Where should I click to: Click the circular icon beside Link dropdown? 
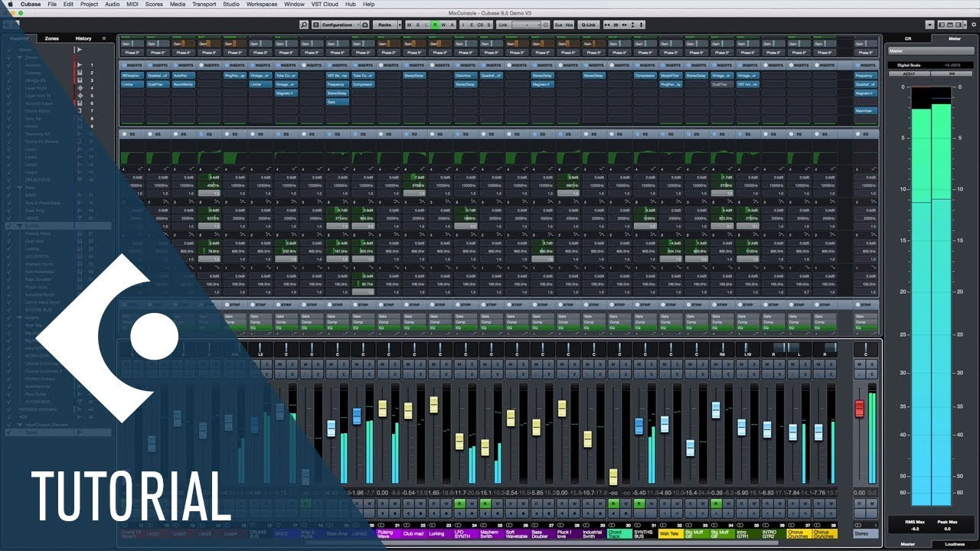coord(546,24)
